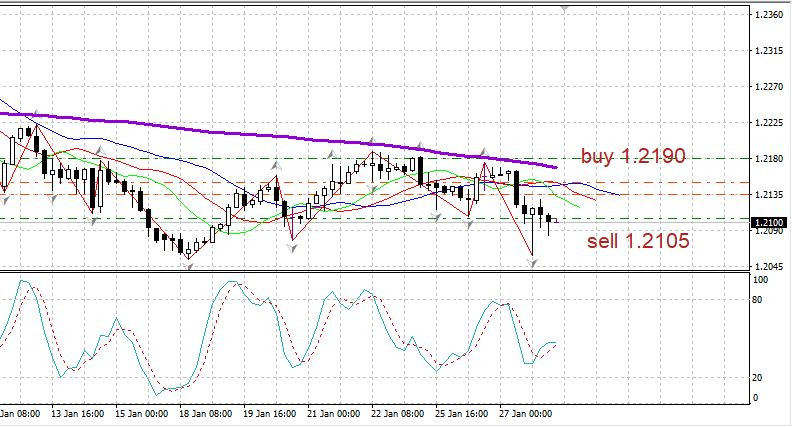
Task: Click the current price tag 1.2100
Action: pos(769,222)
